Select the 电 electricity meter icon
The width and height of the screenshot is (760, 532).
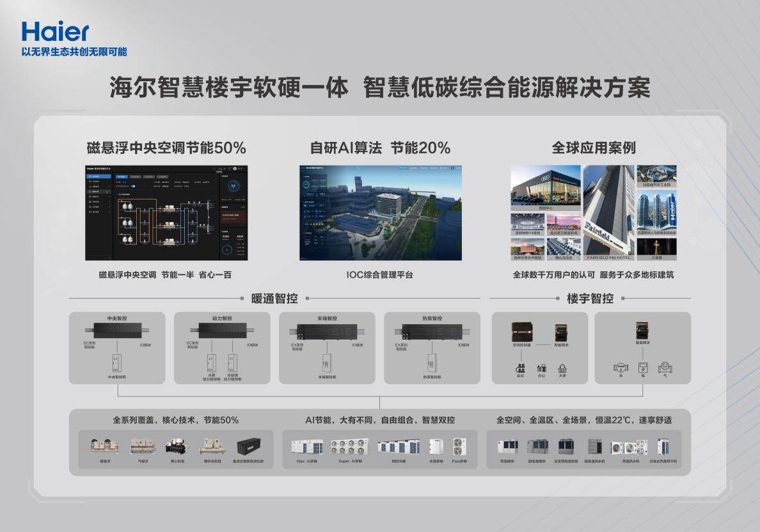643,368
